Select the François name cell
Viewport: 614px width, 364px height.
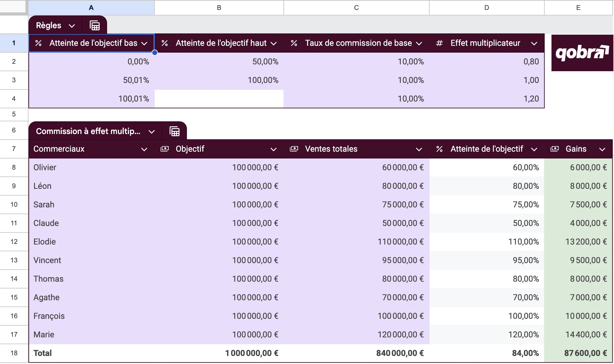click(x=92, y=316)
